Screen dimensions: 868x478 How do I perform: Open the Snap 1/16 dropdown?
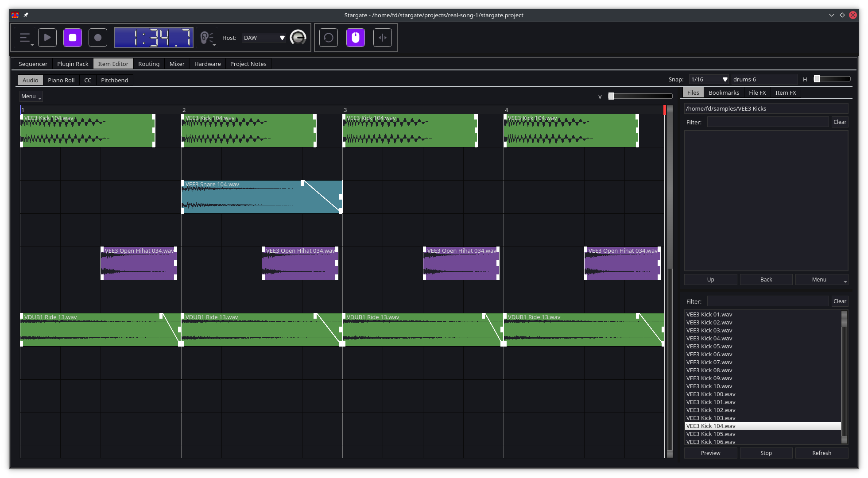(709, 80)
